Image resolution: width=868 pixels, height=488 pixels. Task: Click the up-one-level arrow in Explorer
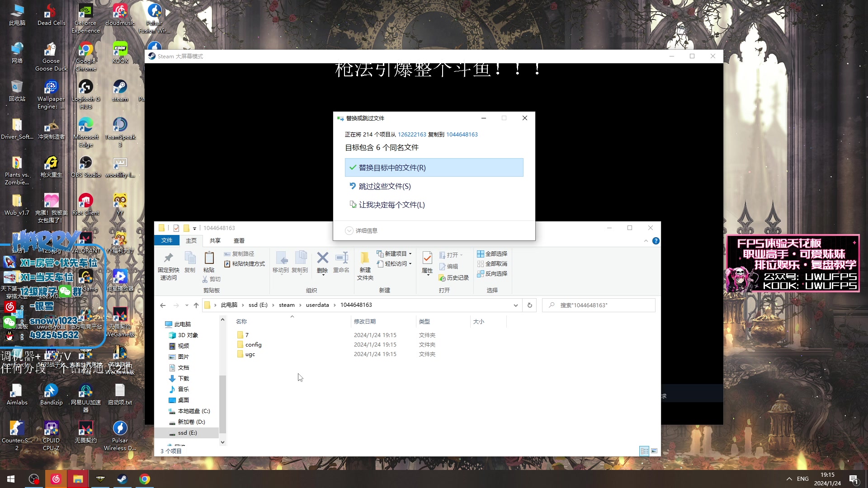(x=196, y=305)
